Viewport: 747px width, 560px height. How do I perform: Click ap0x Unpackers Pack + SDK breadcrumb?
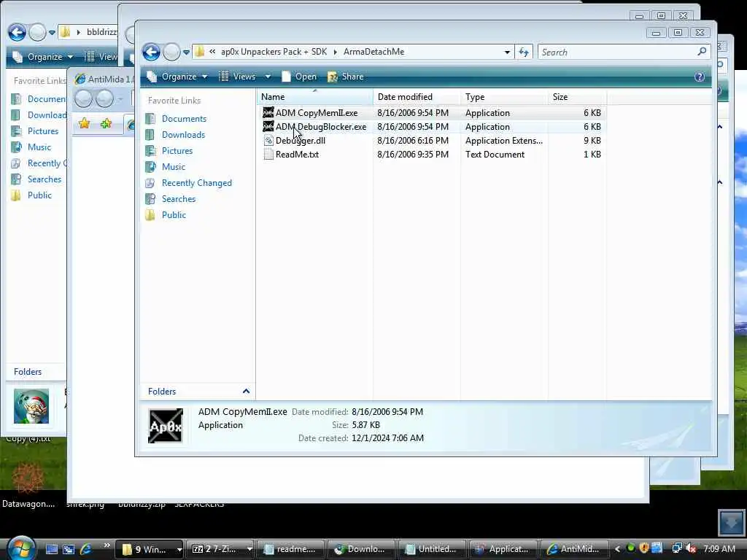tap(274, 52)
